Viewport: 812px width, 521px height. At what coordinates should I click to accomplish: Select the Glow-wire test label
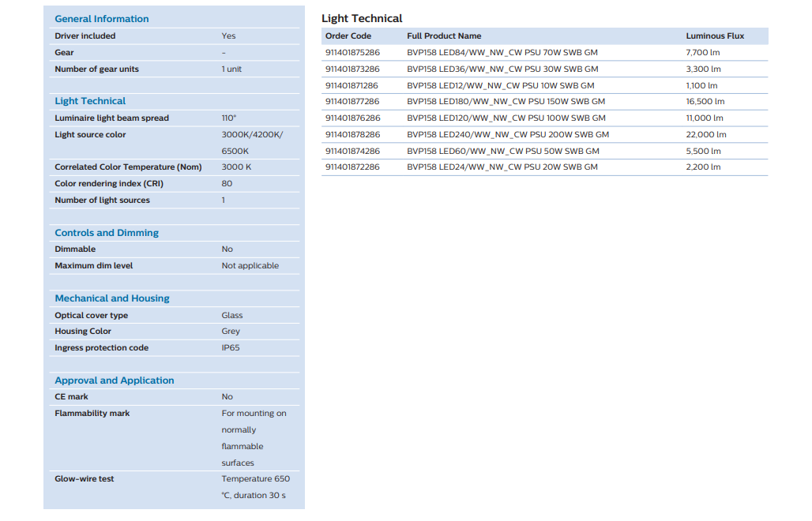[85, 479]
